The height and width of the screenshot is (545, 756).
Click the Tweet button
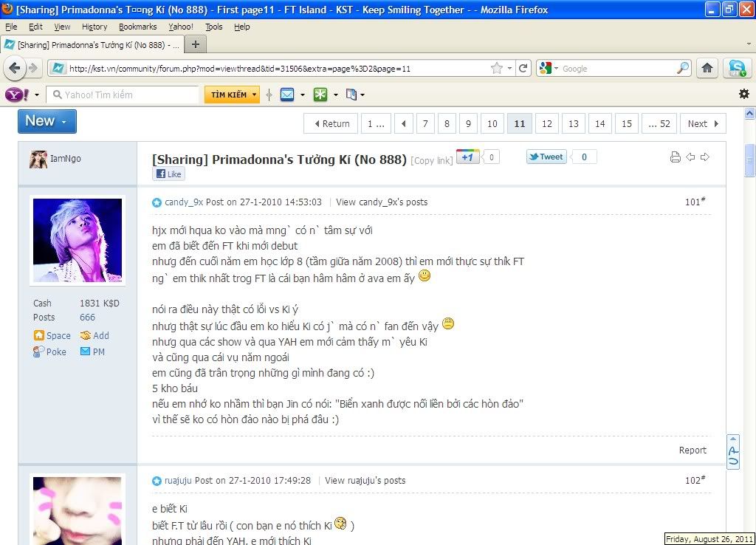[546, 157]
